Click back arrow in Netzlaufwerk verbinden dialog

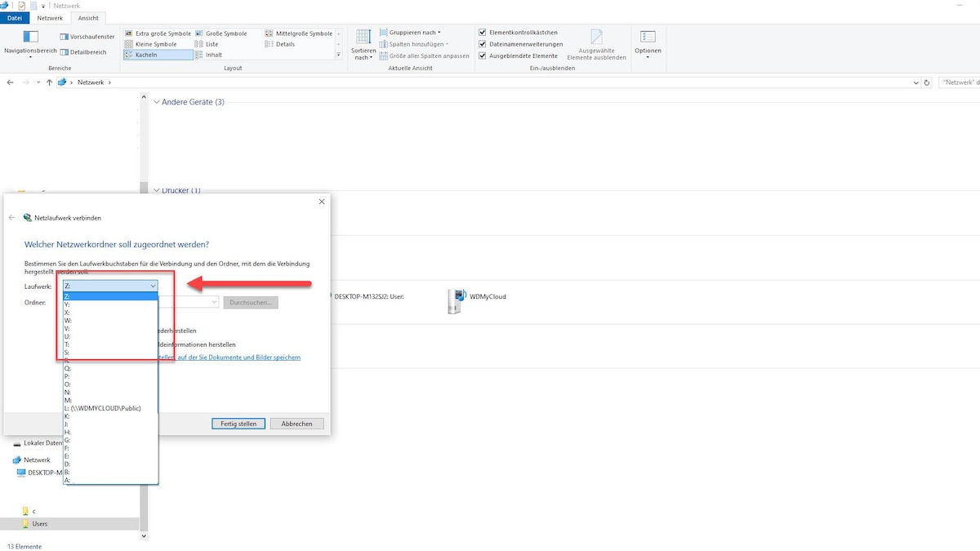point(12,218)
